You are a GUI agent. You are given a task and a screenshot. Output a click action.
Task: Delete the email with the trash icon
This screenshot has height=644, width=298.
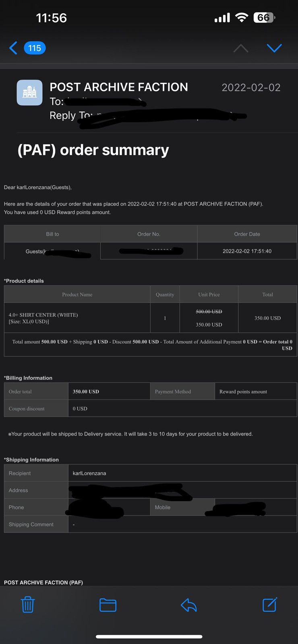[x=28, y=605]
